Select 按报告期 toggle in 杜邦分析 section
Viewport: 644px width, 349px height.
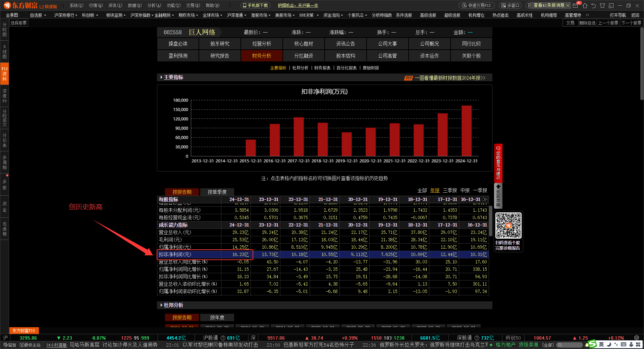(x=182, y=317)
